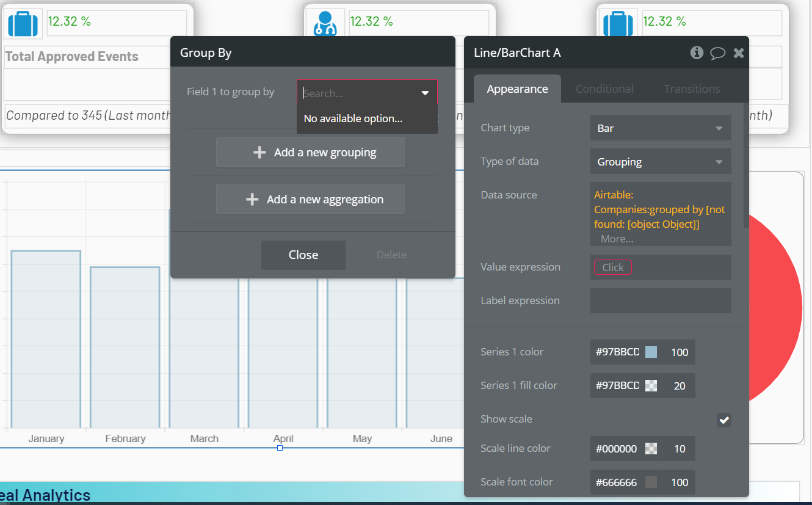This screenshot has width=812, height=505.
Task: Click the 12.32 % value in the middle card
Action: point(371,21)
